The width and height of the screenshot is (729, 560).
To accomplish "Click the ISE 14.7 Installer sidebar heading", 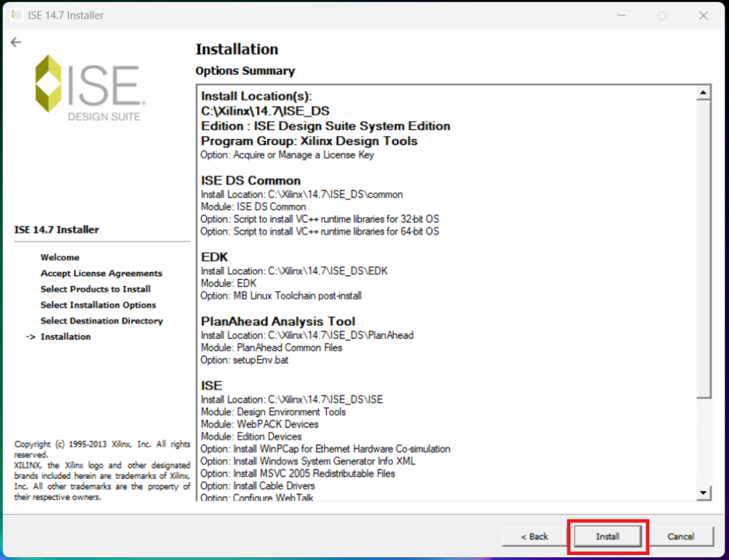I will (56, 230).
